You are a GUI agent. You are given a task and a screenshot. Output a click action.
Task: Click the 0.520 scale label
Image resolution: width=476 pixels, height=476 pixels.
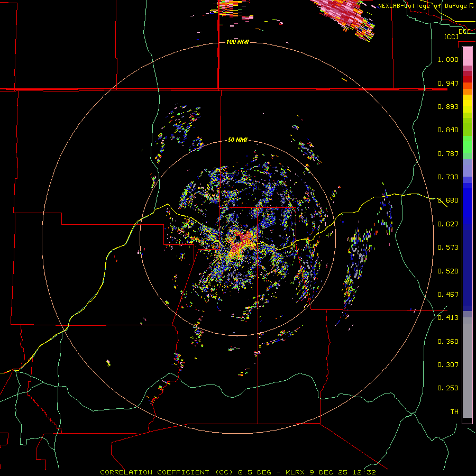pos(448,271)
